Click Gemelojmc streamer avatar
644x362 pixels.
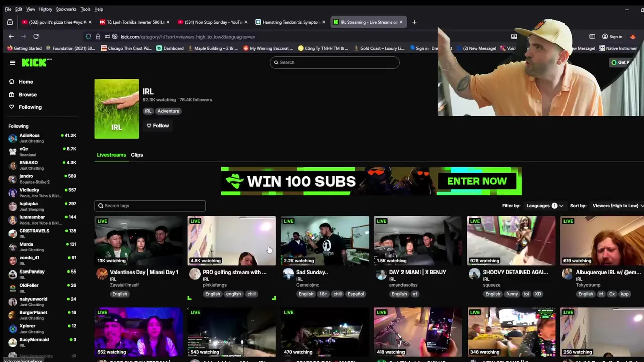coord(288,274)
